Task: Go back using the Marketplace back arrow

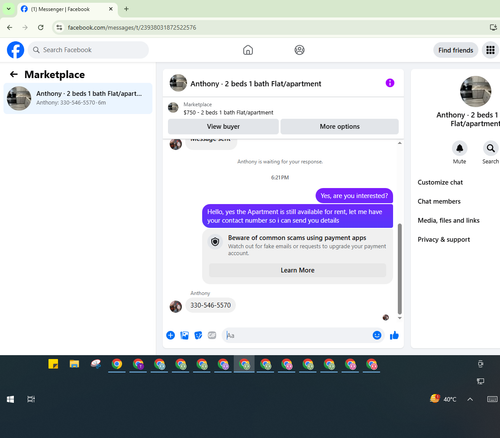Action: [14, 74]
